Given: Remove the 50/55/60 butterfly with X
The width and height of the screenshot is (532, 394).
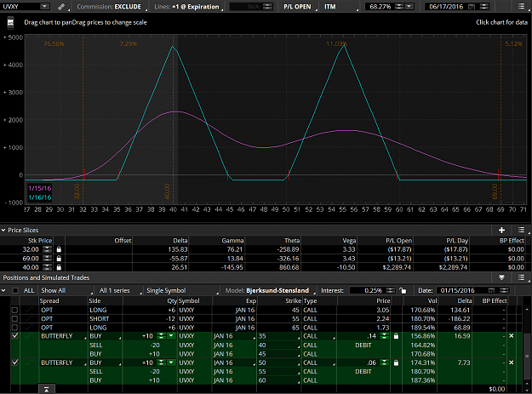Looking at the screenshot, I should 512,363.
